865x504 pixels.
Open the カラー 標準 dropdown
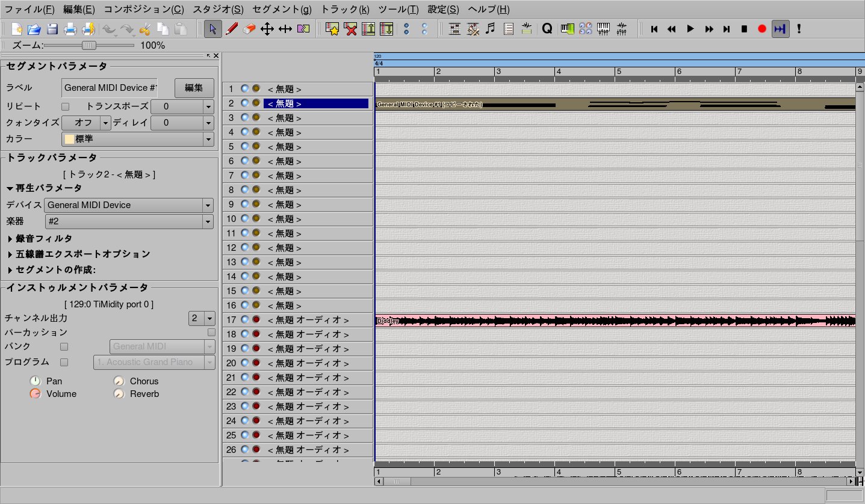click(138, 139)
